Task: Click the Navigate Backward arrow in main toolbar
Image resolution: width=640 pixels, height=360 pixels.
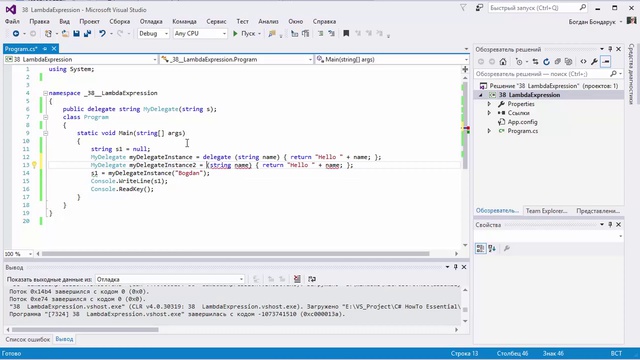Action: (16, 33)
